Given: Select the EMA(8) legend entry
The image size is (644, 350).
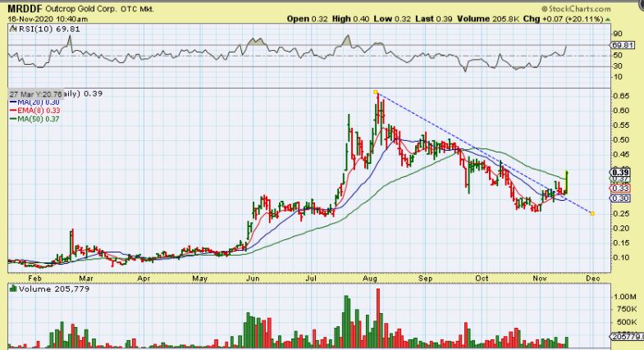Looking at the screenshot, I should coord(33,111).
